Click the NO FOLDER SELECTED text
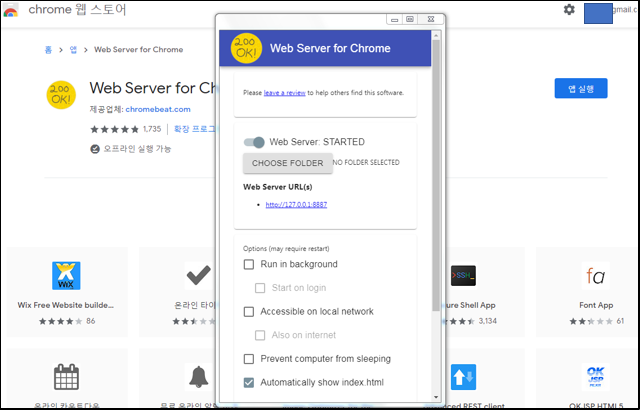This screenshot has width=640, height=410. coord(366,162)
